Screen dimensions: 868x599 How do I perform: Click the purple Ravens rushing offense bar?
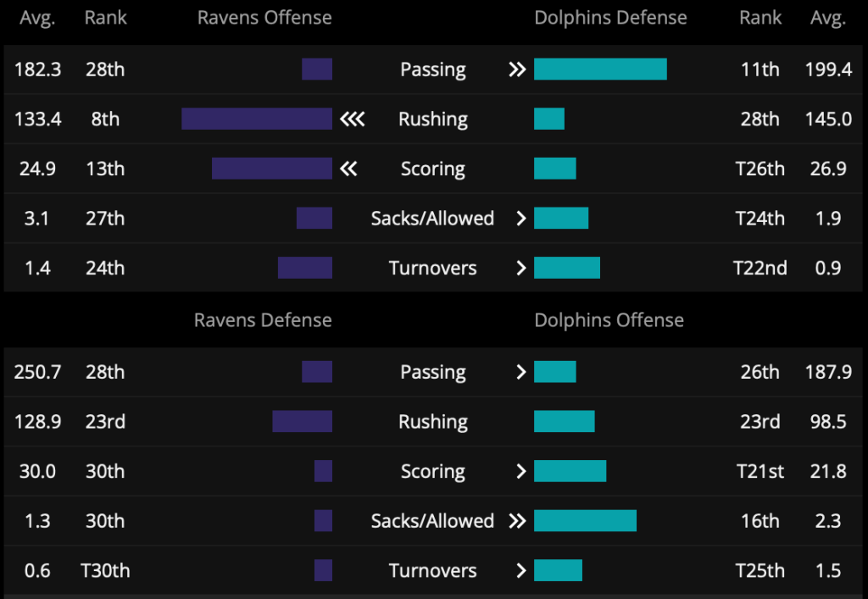(x=257, y=119)
